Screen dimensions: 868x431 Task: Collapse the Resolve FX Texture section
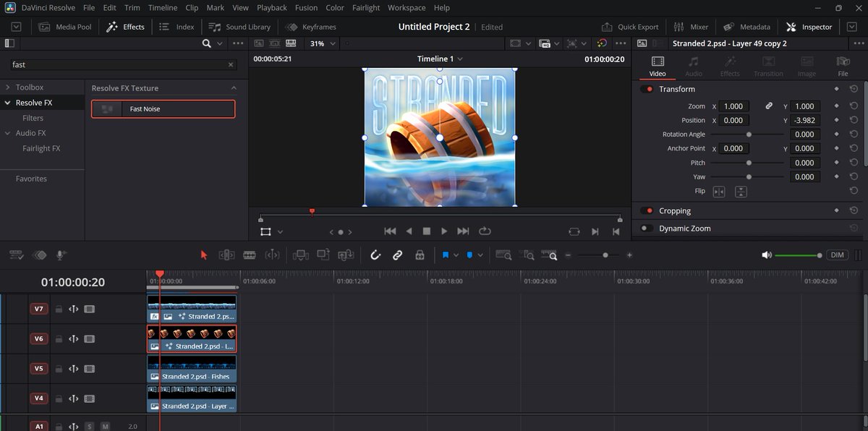(234, 88)
